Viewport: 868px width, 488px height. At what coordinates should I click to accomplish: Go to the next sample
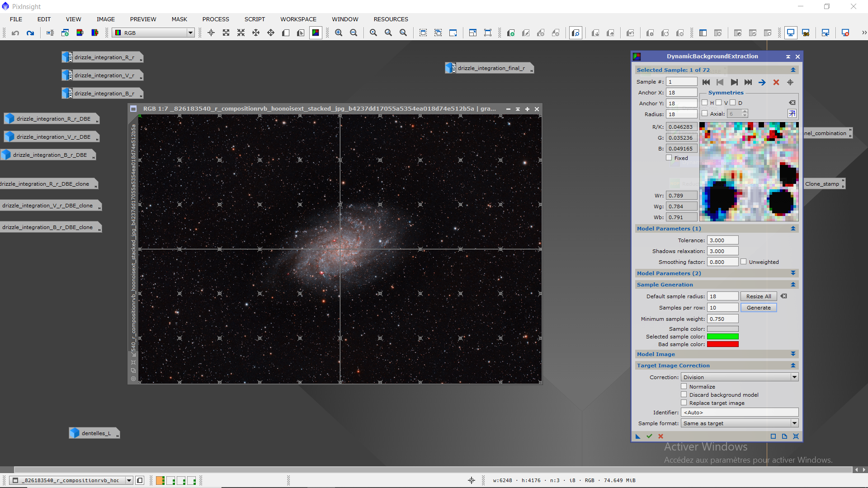tap(734, 82)
